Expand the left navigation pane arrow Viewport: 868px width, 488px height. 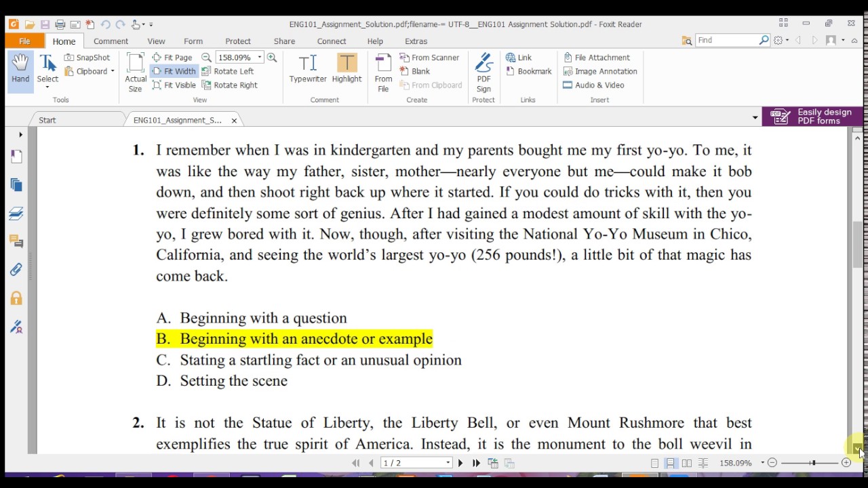click(20, 135)
